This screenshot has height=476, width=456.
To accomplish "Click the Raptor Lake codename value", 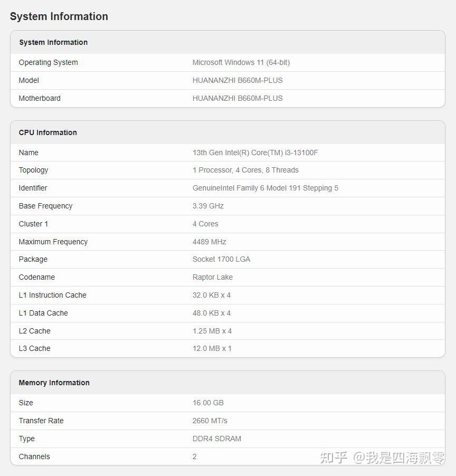I will (212, 277).
